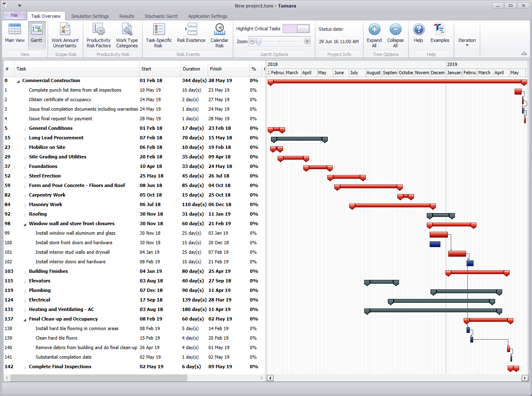
Task: Click Collapse All in Tree Options
Action: pos(395,33)
